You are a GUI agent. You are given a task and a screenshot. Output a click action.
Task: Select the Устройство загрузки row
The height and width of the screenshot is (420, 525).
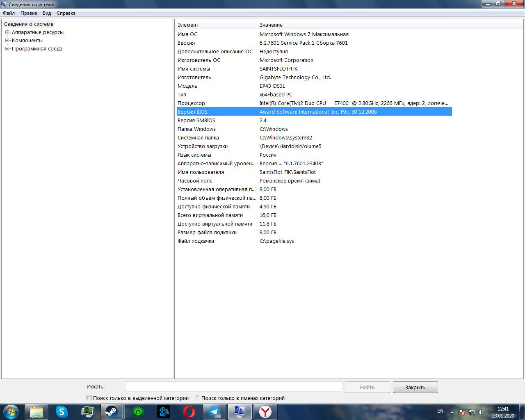click(314, 146)
